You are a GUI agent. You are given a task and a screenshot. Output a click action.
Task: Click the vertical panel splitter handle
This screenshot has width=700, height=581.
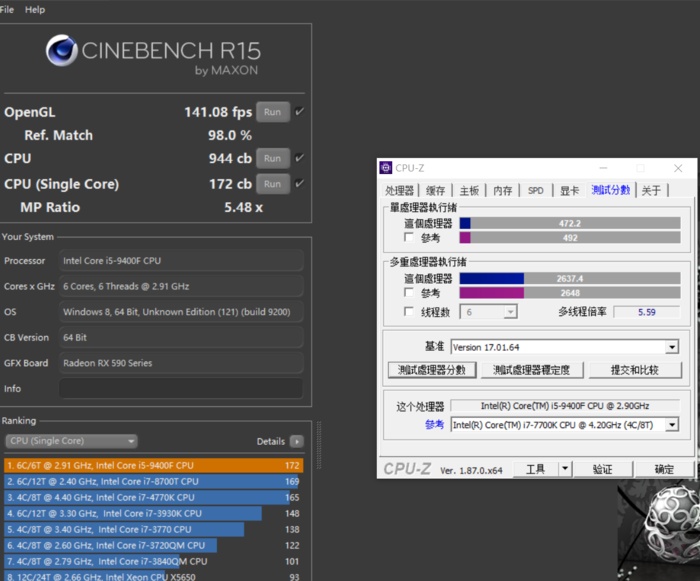319,445
